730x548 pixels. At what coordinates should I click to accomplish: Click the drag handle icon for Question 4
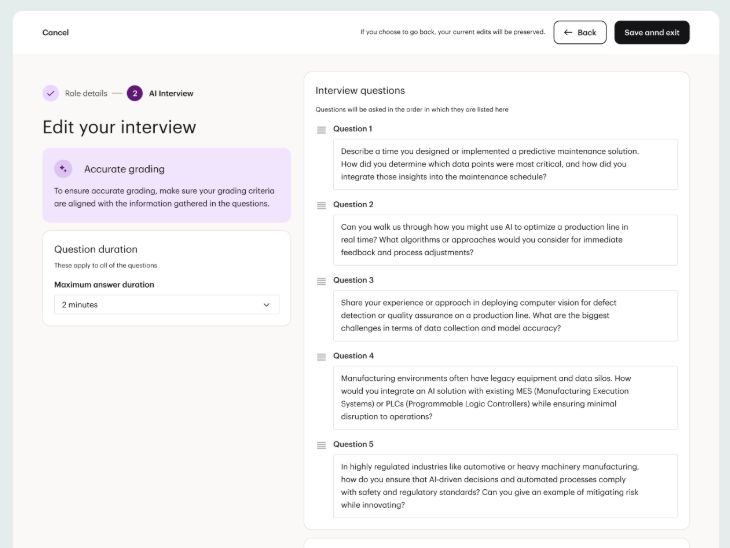321,357
